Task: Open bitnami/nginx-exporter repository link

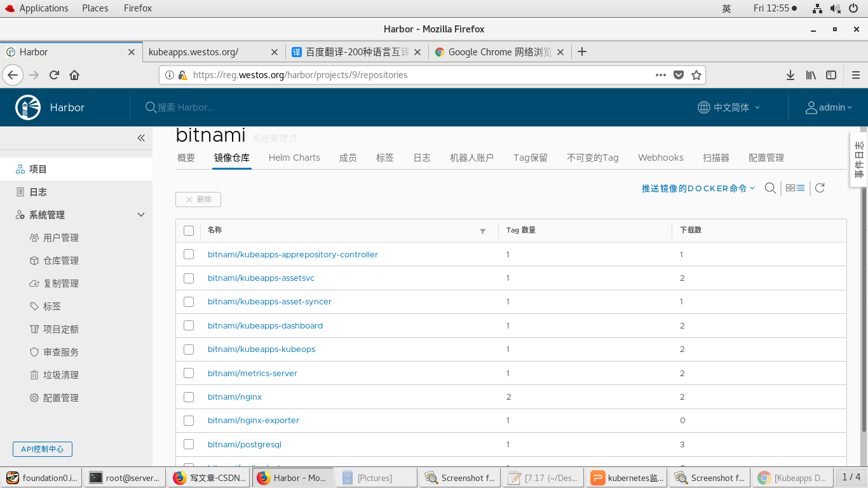Action: pos(254,420)
